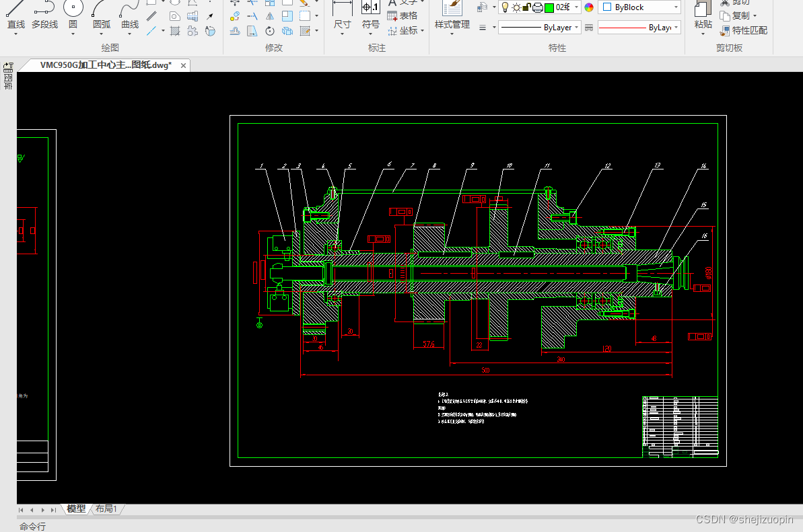Activate the 圆 circle tool

[x=73, y=15]
